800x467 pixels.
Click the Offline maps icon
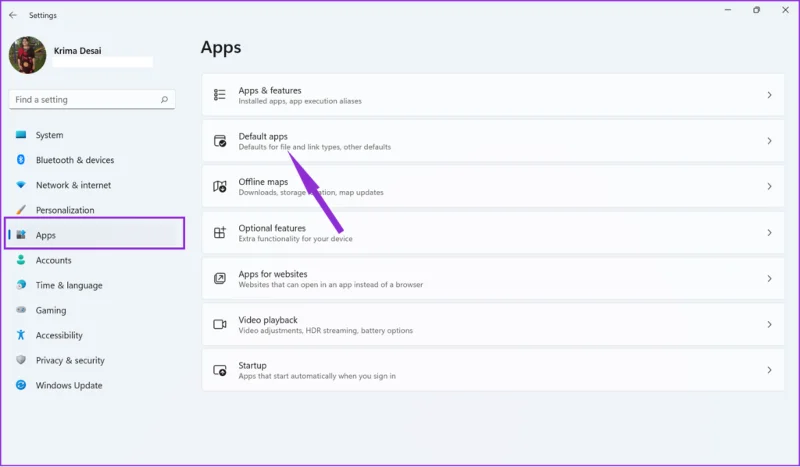220,186
